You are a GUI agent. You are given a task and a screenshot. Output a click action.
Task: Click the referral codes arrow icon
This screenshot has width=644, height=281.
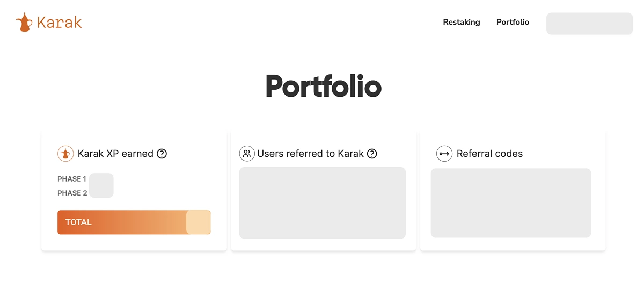click(444, 154)
